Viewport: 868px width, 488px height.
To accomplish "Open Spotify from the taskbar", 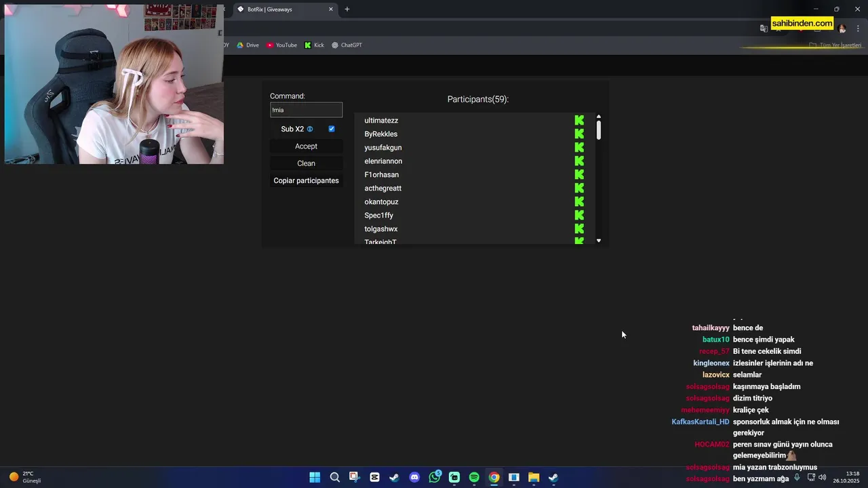I will 474,477.
